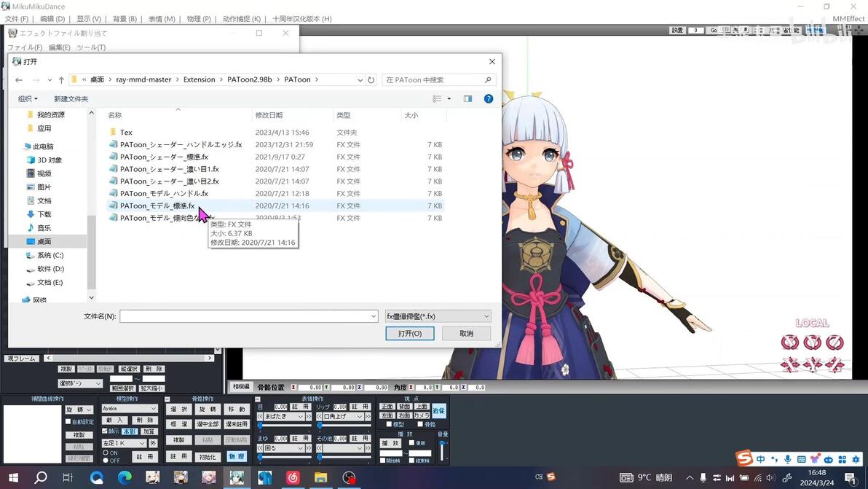This screenshot has height=489, width=868.
Task: Enable the 結束幀 end frame checkbox
Action: point(411,461)
